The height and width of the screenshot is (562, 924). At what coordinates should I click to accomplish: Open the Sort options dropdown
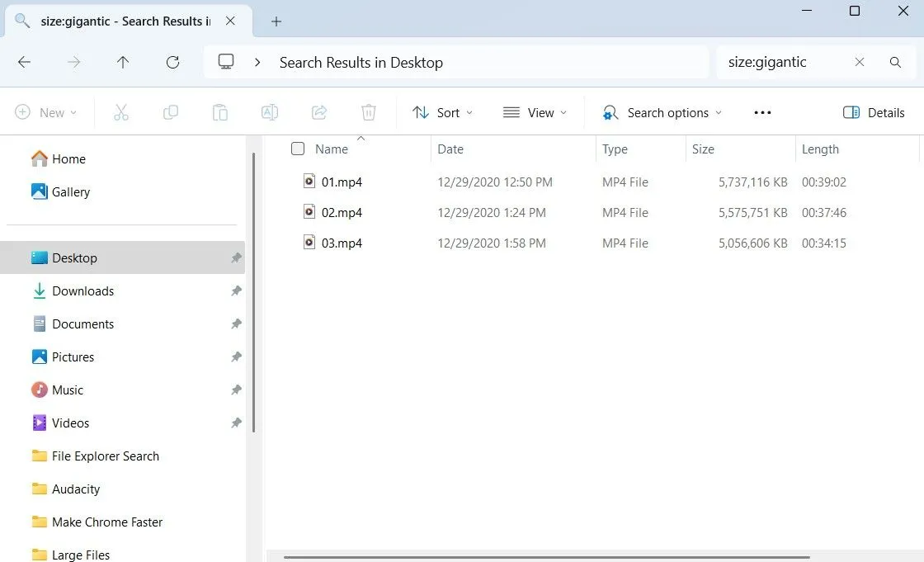[x=442, y=112]
